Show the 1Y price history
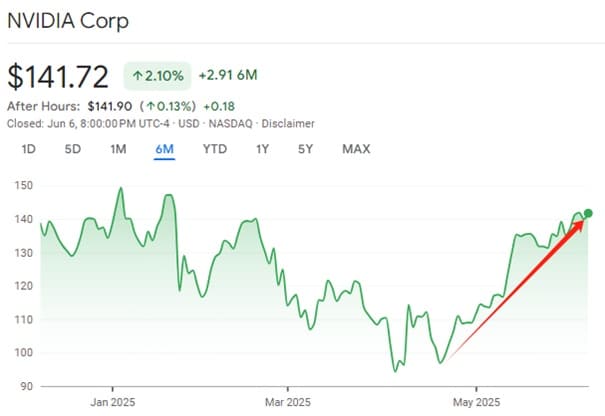Viewport: 605px width, 416px height. pos(262,149)
